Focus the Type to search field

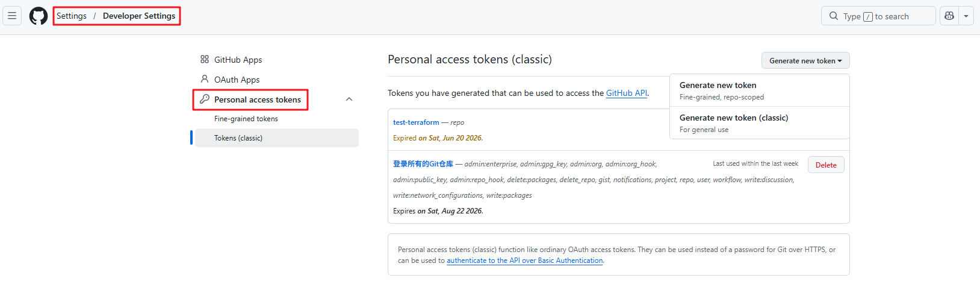pyautogui.click(x=878, y=16)
